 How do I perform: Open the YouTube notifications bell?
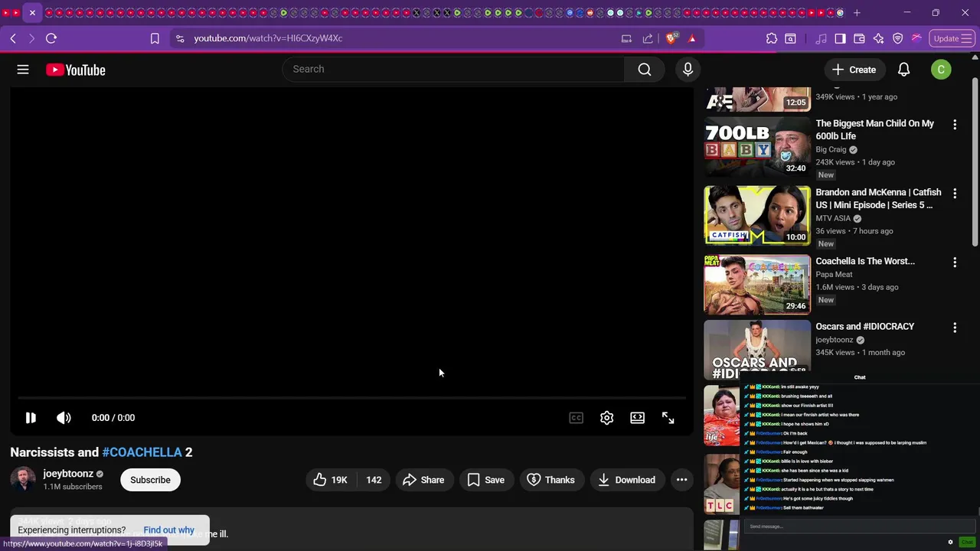click(x=903, y=70)
